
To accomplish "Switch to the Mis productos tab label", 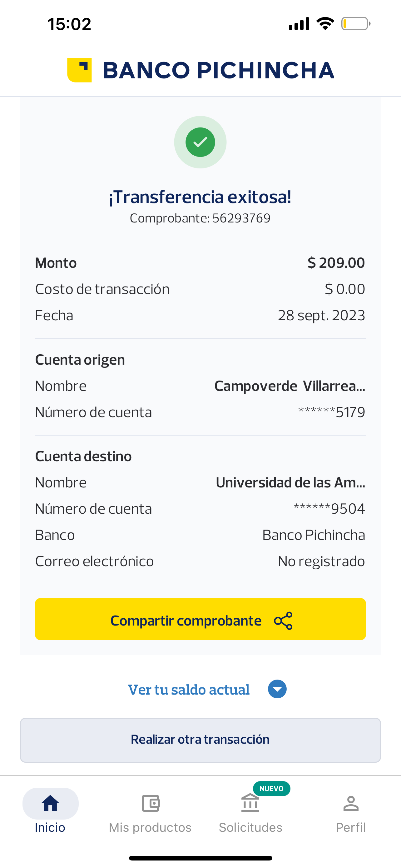I will point(150,828).
